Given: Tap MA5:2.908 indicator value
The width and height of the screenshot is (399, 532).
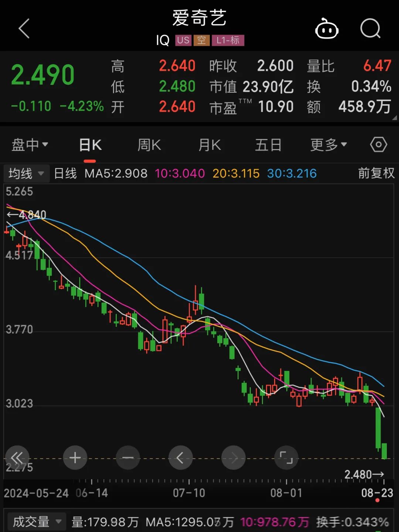Looking at the screenshot, I should [x=116, y=173].
